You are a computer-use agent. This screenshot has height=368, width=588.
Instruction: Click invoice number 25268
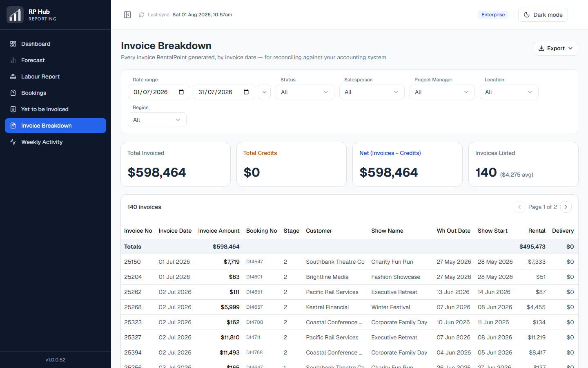133,307
